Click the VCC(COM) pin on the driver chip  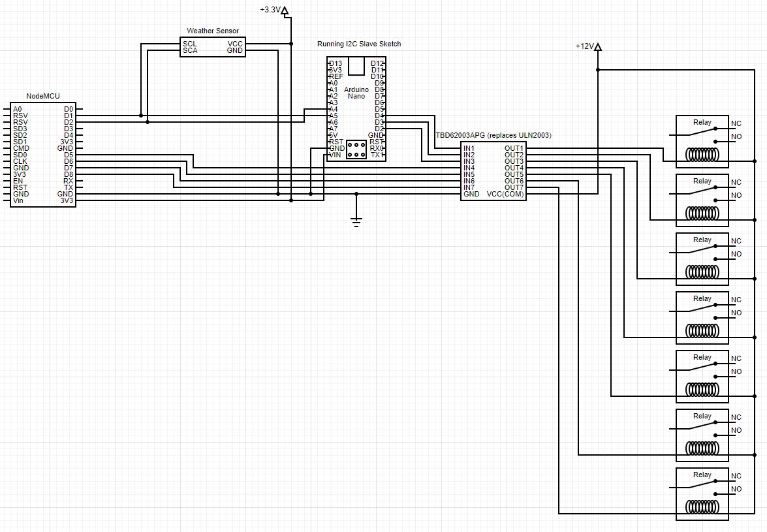505,194
